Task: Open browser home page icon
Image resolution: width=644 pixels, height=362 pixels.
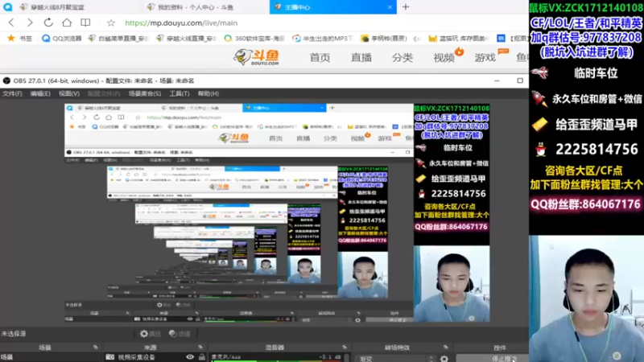Action: 67,23
